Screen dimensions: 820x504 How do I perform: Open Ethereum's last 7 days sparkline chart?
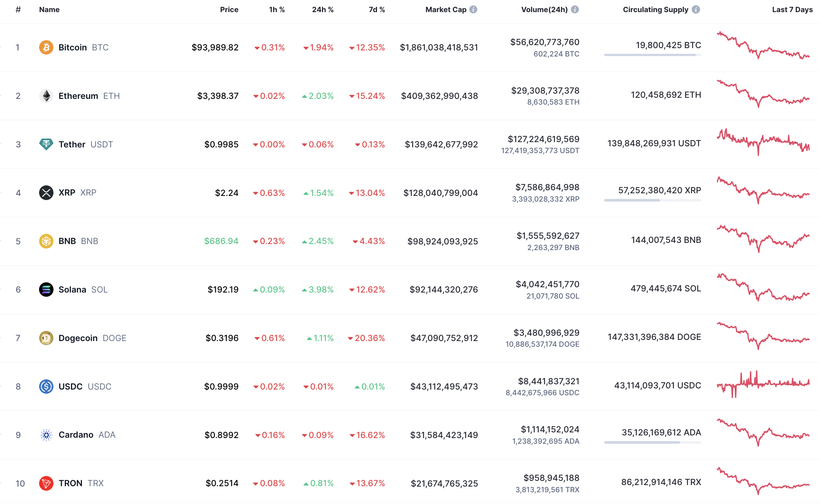pos(763,94)
